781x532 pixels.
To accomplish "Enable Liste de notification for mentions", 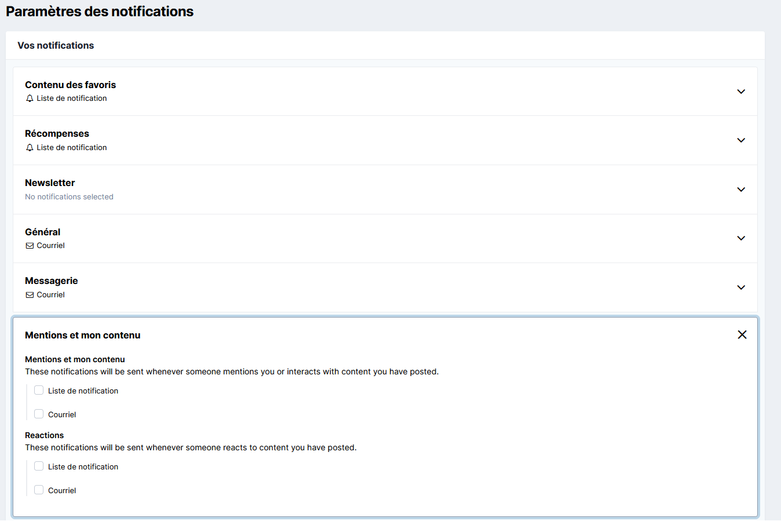I will 39,391.
